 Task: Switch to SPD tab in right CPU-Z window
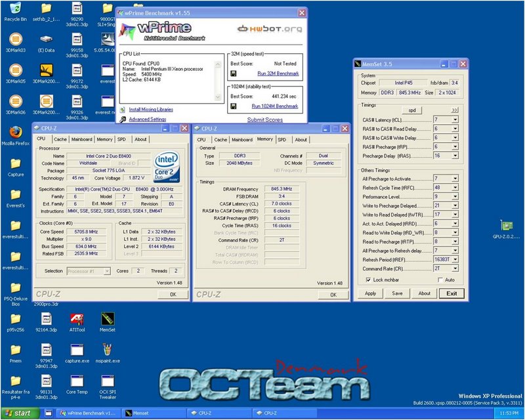point(282,140)
